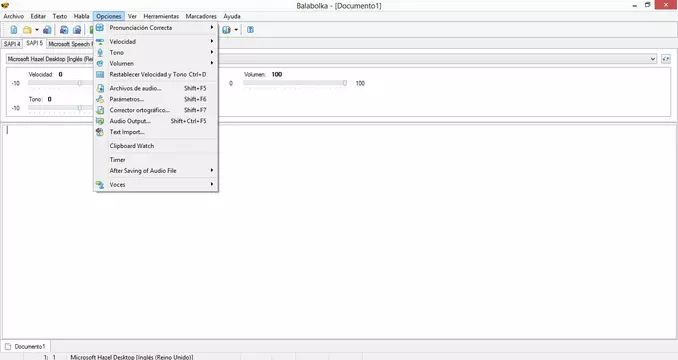678x360 pixels.
Task: Click the Audio Output menu icon
Action: [x=100, y=121]
